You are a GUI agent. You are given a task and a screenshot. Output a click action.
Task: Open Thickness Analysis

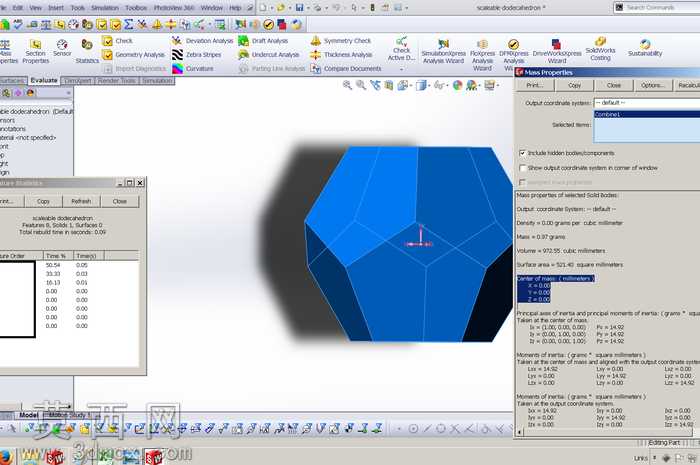coord(342,54)
